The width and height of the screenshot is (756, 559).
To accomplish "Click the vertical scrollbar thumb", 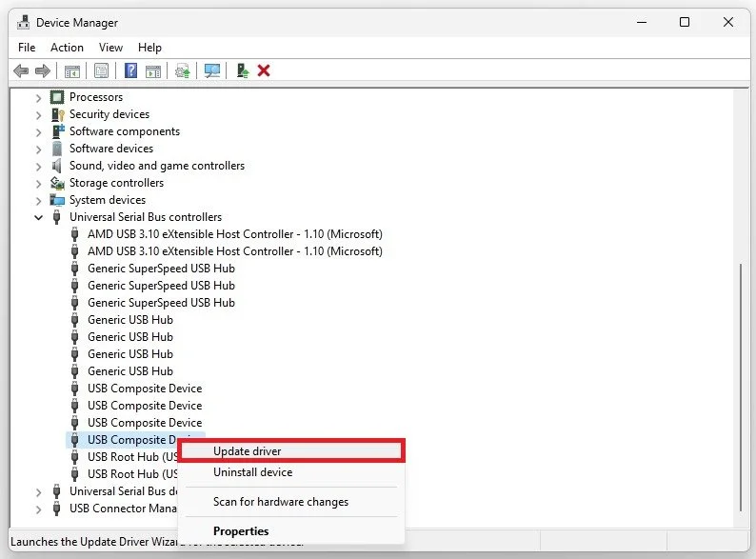I will [x=741, y=388].
